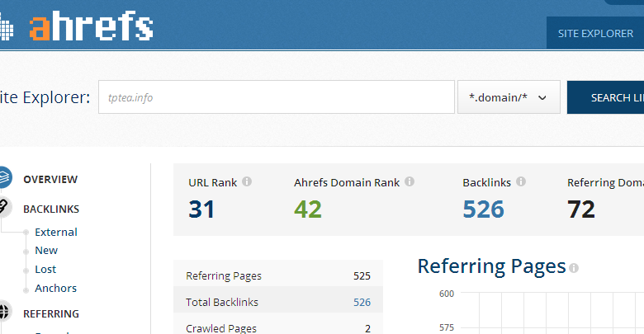The width and height of the screenshot is (644, 334).
Task: Select Referring section in the sidebar
Action: (51, 313)
